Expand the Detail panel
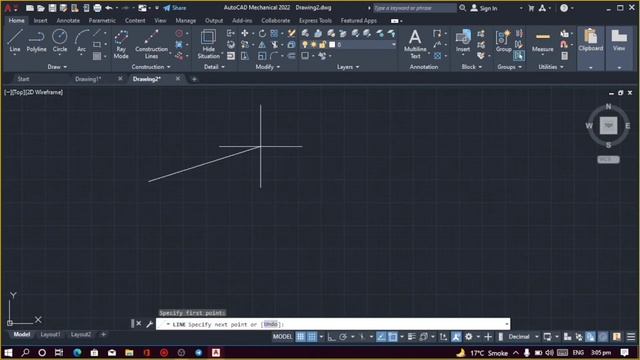Image resolution: width=640 pixels, height=360 pixels. [214, 67]
